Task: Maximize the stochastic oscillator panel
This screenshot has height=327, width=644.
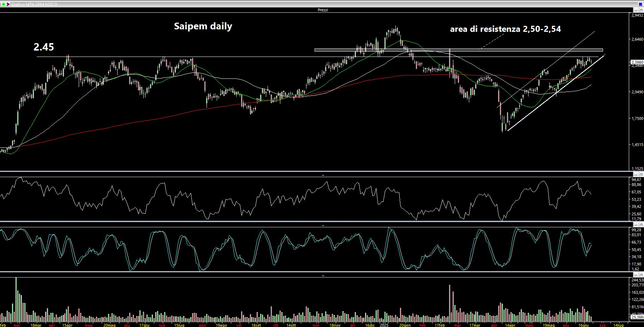Action: point(641,224)
